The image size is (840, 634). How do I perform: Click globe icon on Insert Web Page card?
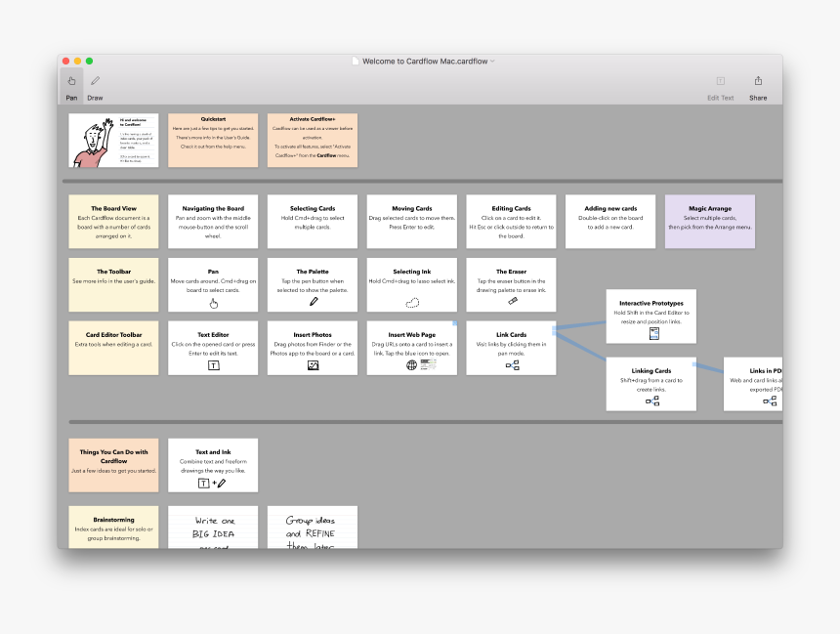(411, 365)
